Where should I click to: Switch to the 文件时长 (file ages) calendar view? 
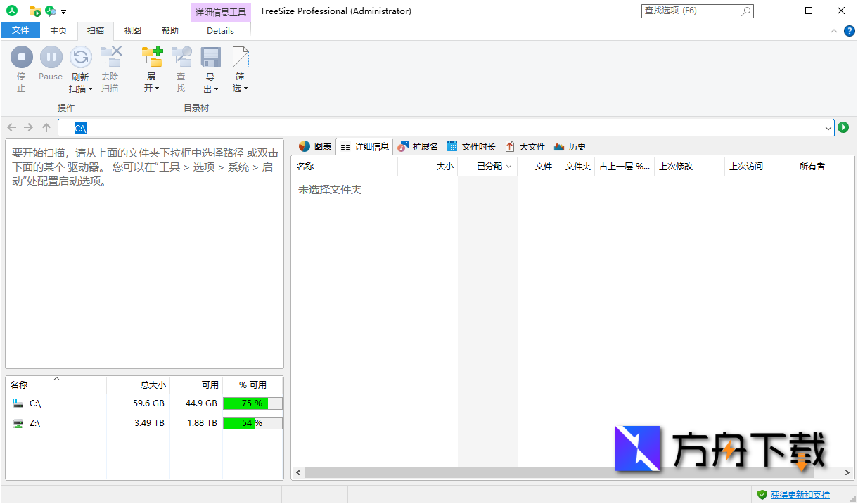point(471,146)
